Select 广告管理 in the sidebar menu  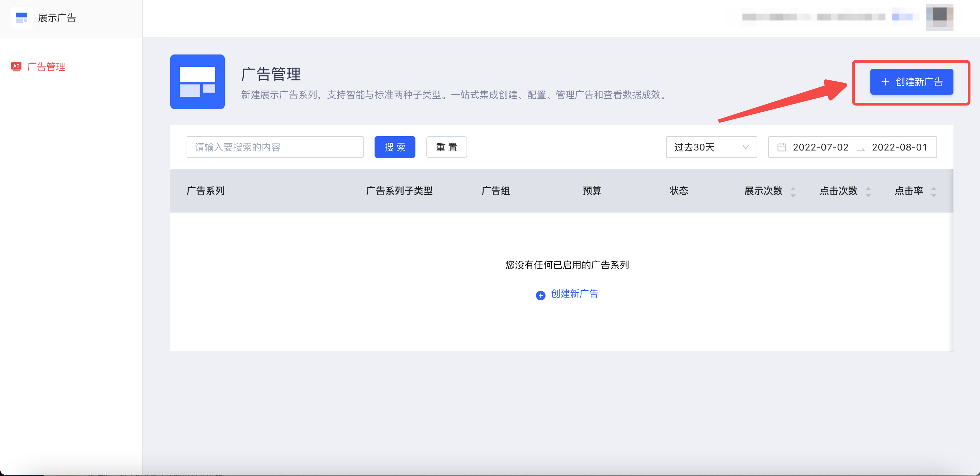(46, 67)
